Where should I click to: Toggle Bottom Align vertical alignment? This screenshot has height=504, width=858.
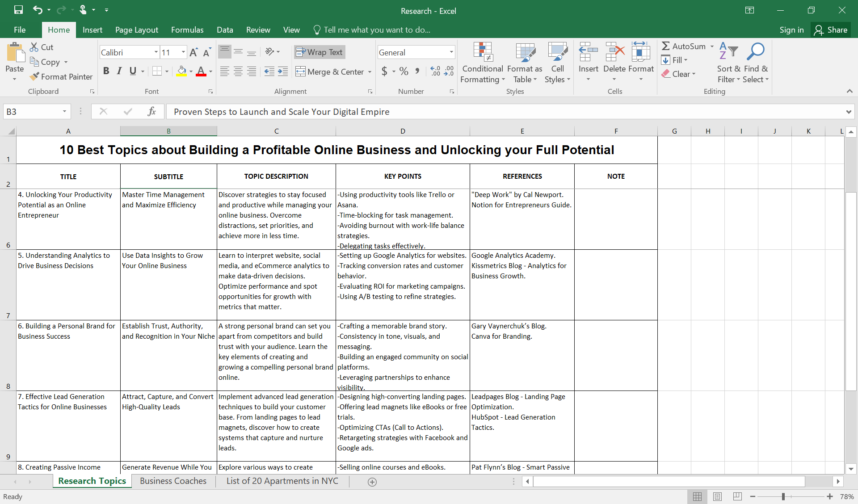pos(252,52)
